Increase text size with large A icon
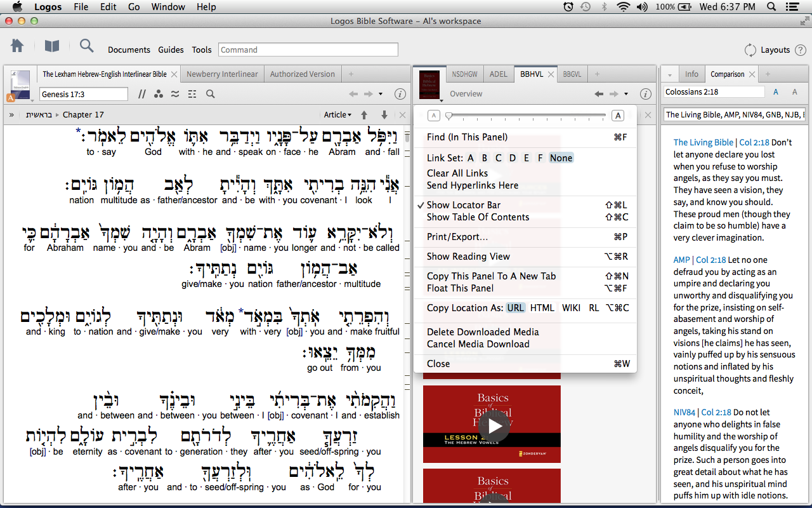This screenshot has width=812, height=508. pos(618,116)
